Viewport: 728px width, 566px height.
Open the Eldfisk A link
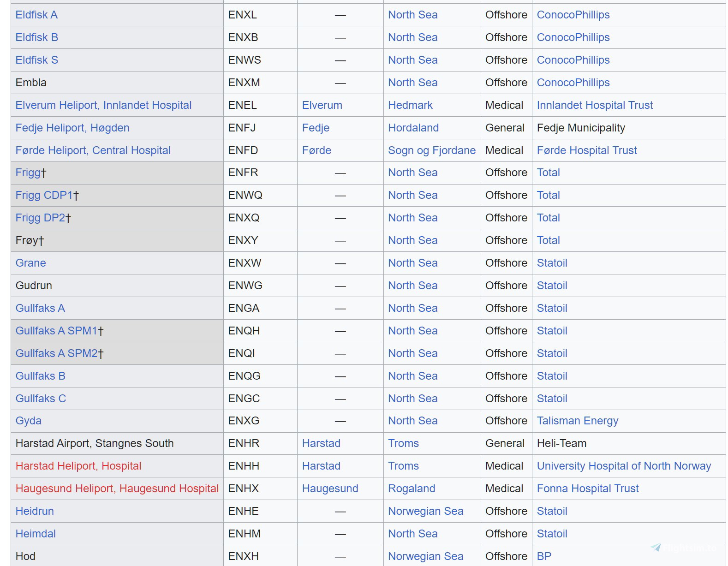(x=36, y=15)
